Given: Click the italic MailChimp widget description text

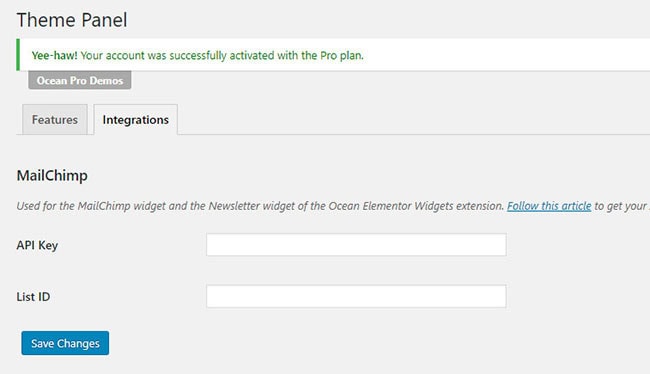Looking at the screenshot, I should 260,206.
